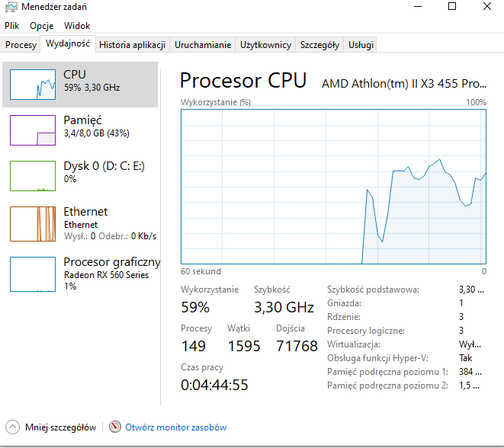This screenshot has width=504, height=448.
Task: Select the Pamięć memory graph thumbnail
Action: tap(33, 130)
